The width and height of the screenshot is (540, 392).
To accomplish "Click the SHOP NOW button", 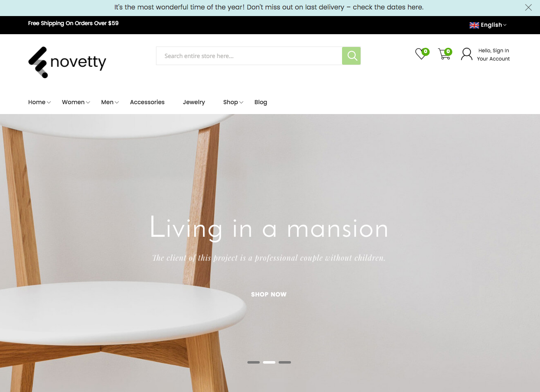I will (269, 294).
